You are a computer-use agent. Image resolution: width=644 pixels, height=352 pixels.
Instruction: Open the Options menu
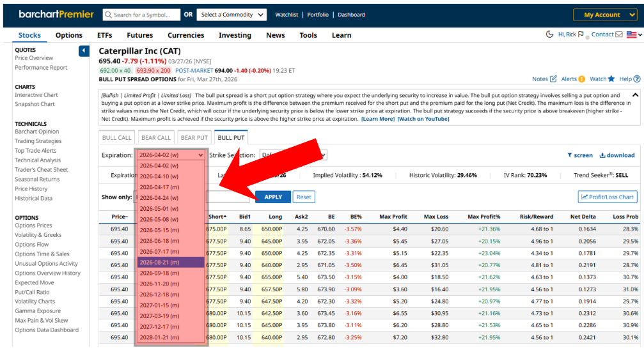click(x=69, y=35)
